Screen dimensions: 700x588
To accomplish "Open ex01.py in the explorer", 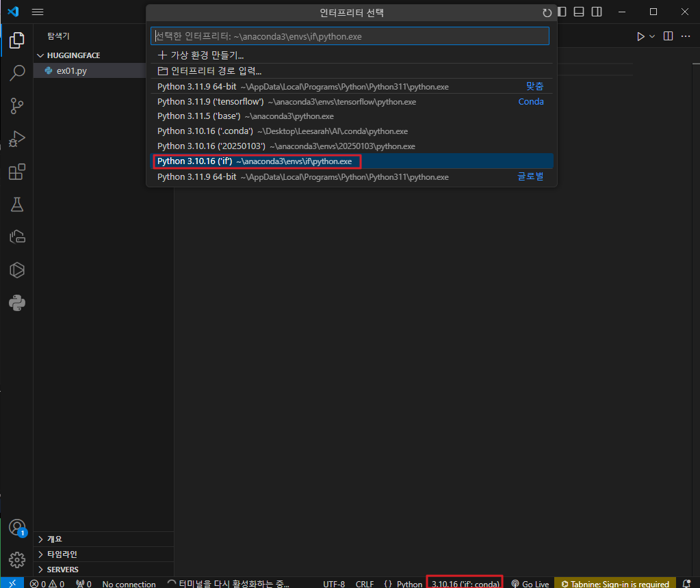I will pos(71,70).
